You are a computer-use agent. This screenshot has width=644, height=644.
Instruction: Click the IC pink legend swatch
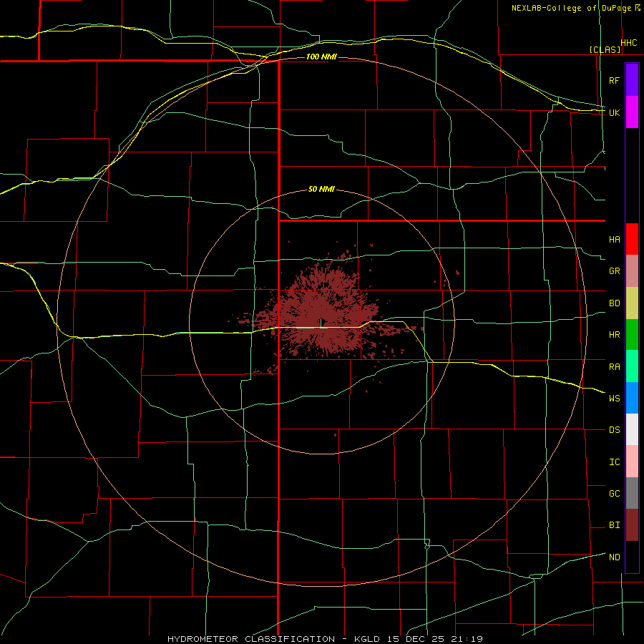[x=632, y=462]
